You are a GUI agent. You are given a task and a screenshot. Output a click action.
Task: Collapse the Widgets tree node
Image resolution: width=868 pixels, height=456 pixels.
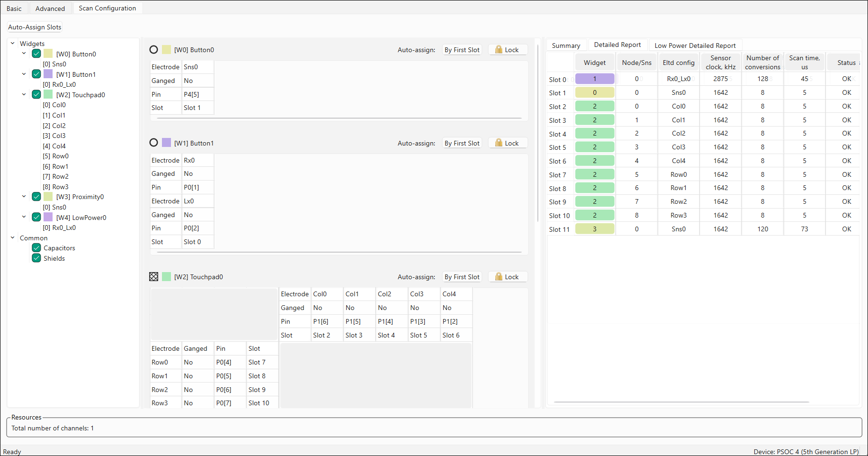13,43
